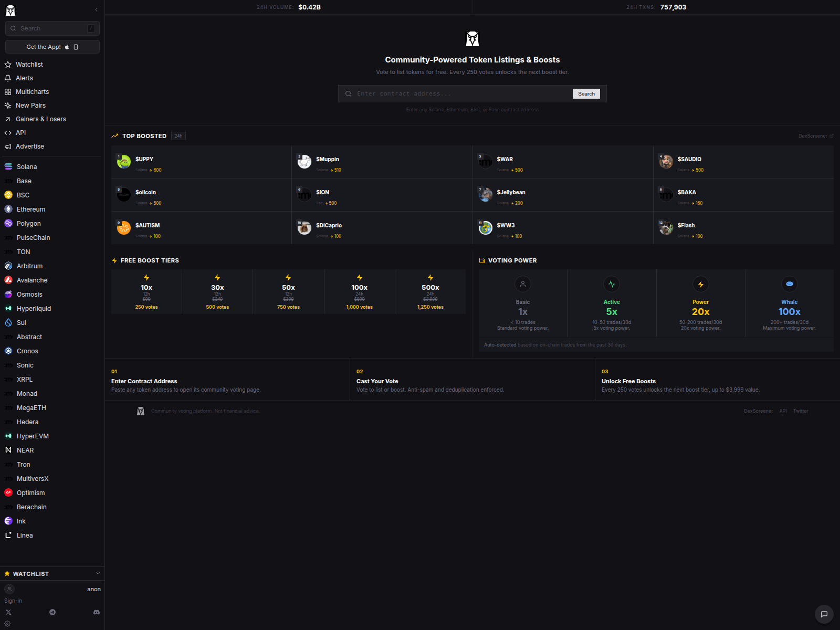Select the Solana chain filter
Viewport: 840px width, 630px height.
tap(26, 166)
